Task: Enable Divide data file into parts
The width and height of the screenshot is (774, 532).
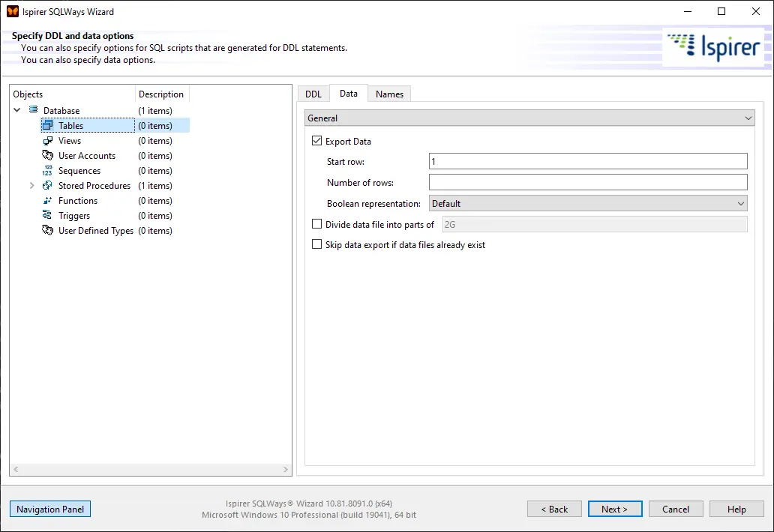Action: (317, 224)
